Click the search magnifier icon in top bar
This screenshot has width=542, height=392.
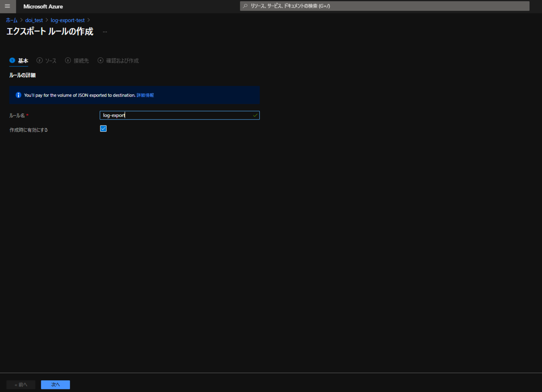(245, 6)
